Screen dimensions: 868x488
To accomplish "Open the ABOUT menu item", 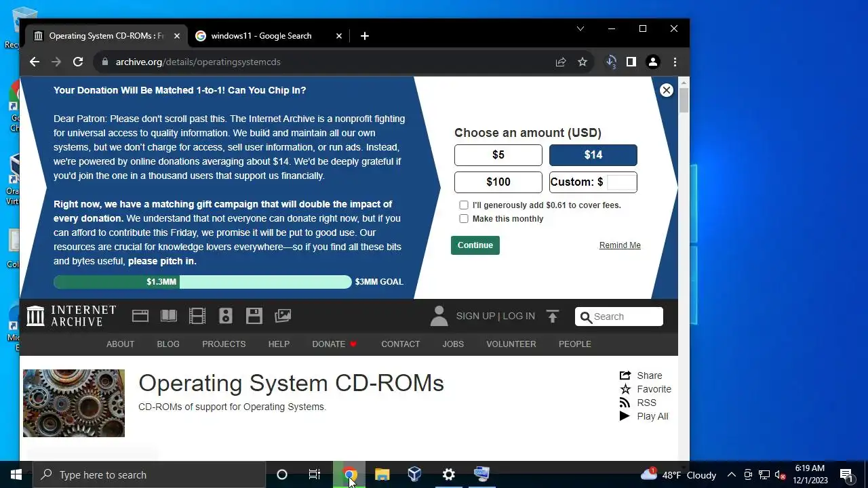I will 121,344.
